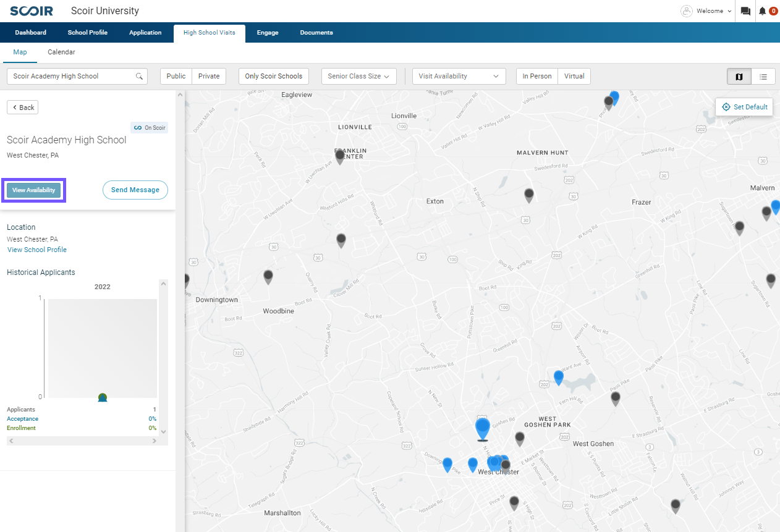Click the left panel scroll-up arrow

point(180,95)
